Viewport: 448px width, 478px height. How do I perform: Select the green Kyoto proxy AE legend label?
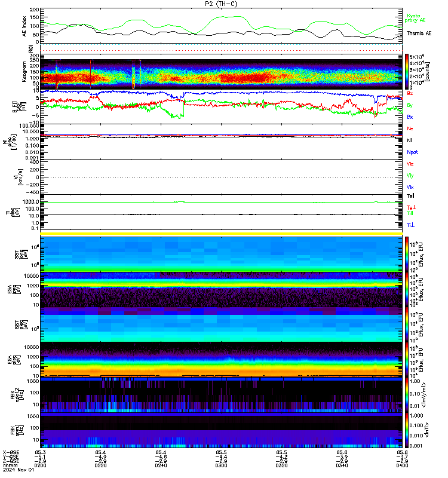click(x=415, y=18)
